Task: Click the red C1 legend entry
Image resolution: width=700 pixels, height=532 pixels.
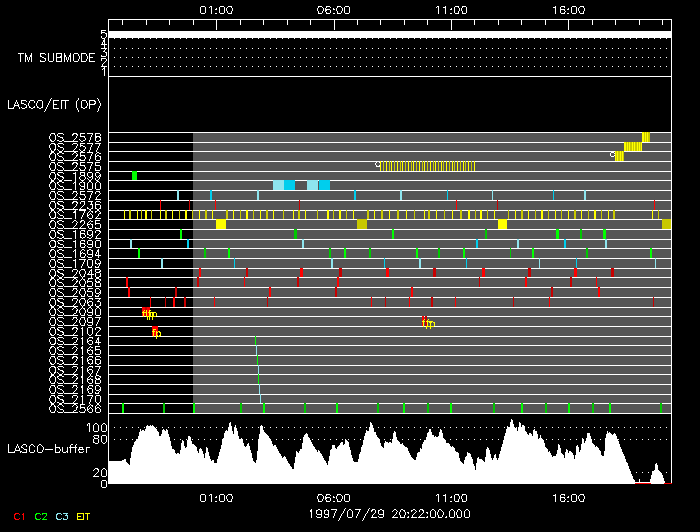Action: click(17, 516)
